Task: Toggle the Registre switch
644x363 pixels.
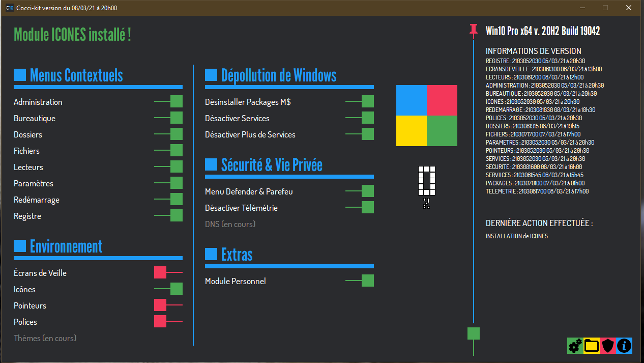Action: pyautogui.click(x=168, y=215)
